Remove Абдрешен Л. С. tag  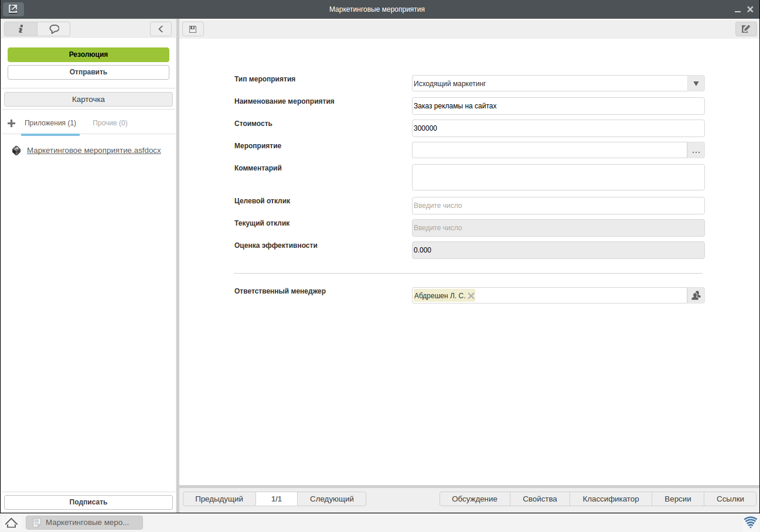[471, 296]
